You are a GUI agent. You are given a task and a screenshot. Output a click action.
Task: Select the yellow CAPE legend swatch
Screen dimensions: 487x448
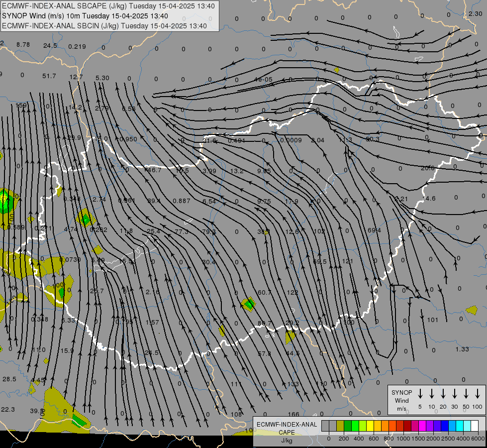370,426
